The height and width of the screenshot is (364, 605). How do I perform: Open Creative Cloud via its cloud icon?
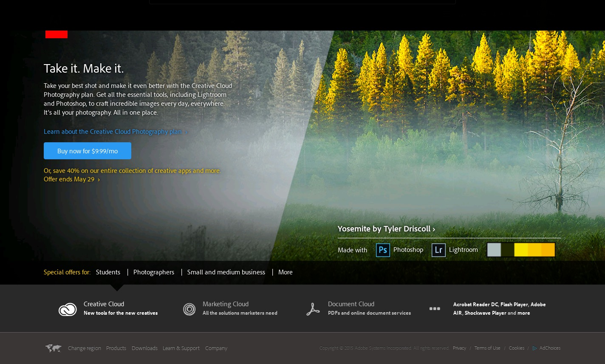68,309
